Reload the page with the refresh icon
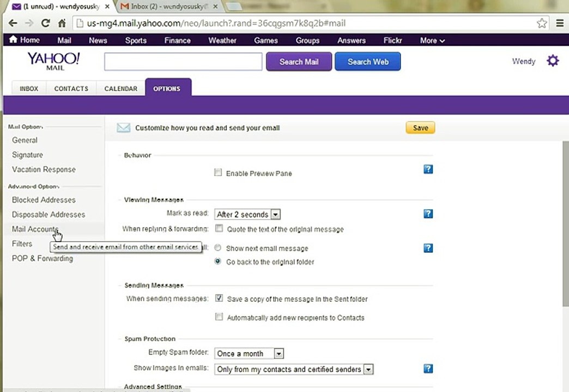This screenshot has height=392, width=569. pos(45,23)
